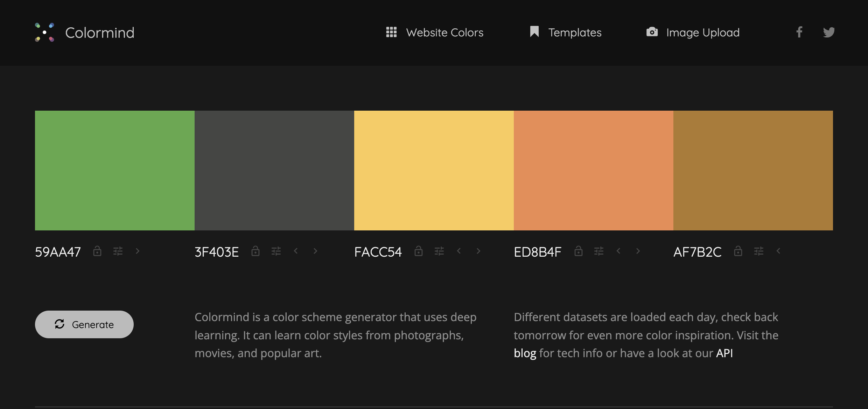Move AF7B2C left with its chevron
This screenshot has width=868, height=409.
[778, 251]
